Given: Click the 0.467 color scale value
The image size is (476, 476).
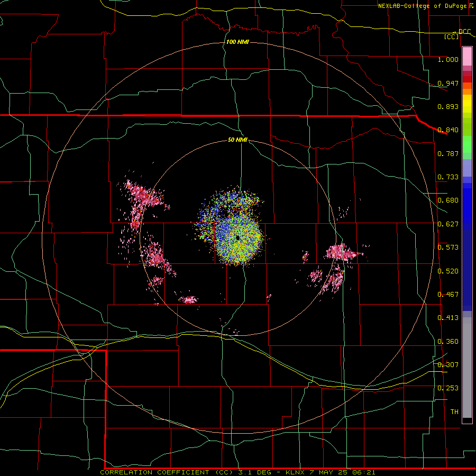Looking at the screenshot, I should coord(448,295).
